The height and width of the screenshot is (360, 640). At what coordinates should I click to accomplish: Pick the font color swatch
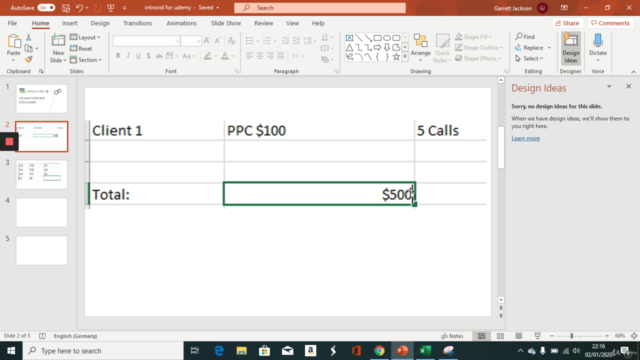[x=225, y=56]
